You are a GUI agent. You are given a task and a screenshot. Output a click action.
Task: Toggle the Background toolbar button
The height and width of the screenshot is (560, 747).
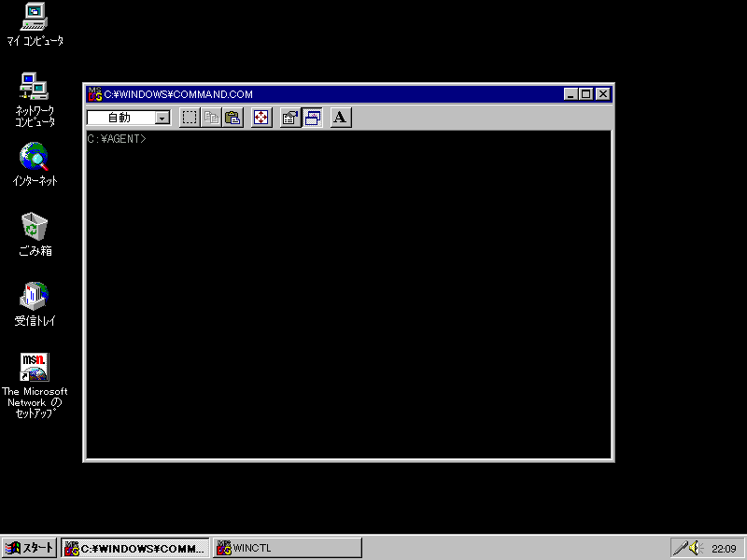[x=312, y=118]
